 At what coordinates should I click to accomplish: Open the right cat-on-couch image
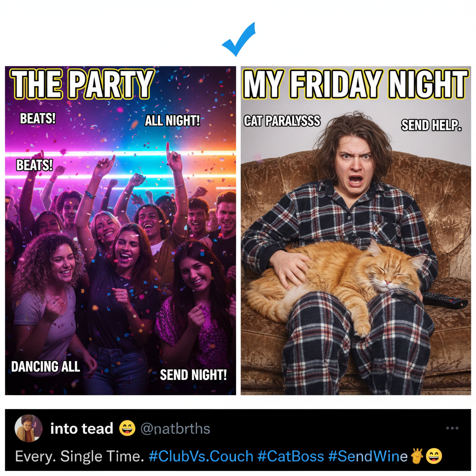click(356, 231)
